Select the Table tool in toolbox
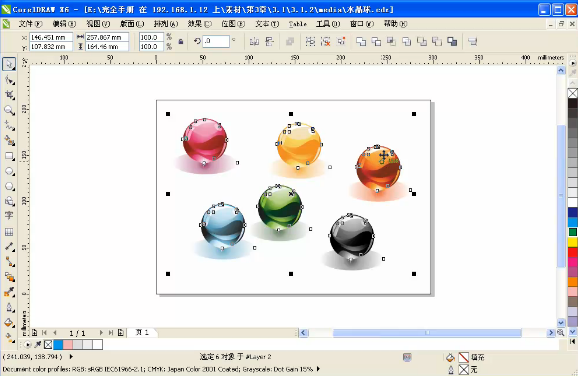 tap(9, 232)
